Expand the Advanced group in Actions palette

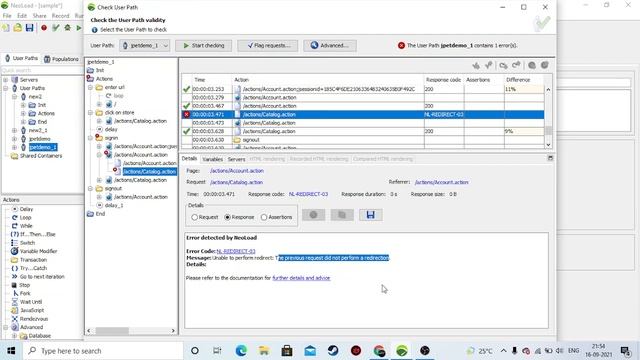point(6,327)
